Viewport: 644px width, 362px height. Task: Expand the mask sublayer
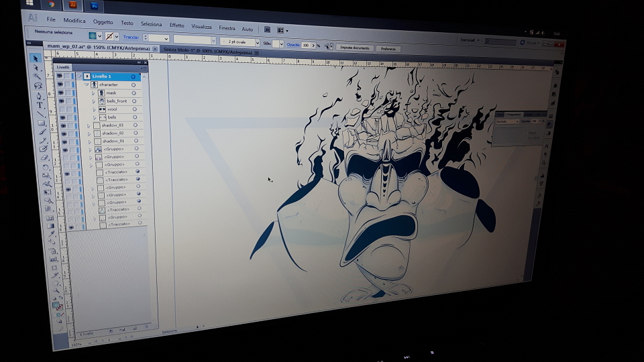click(x=93, y=93)
